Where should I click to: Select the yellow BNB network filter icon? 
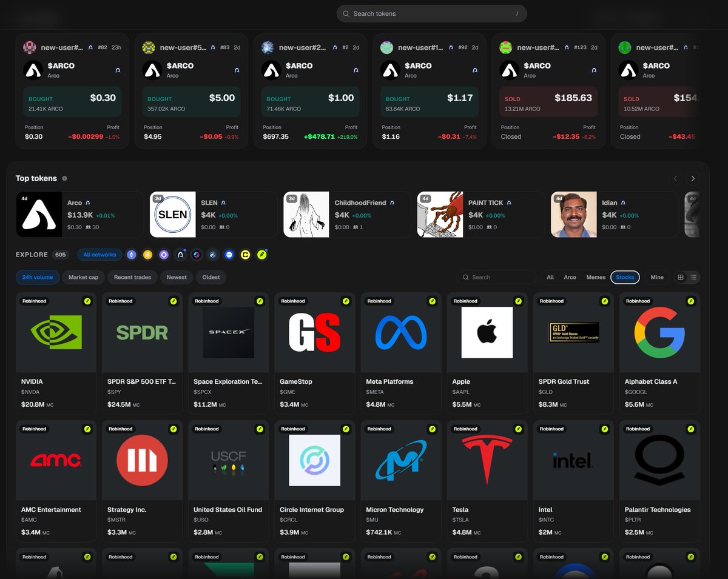[147, 255]
